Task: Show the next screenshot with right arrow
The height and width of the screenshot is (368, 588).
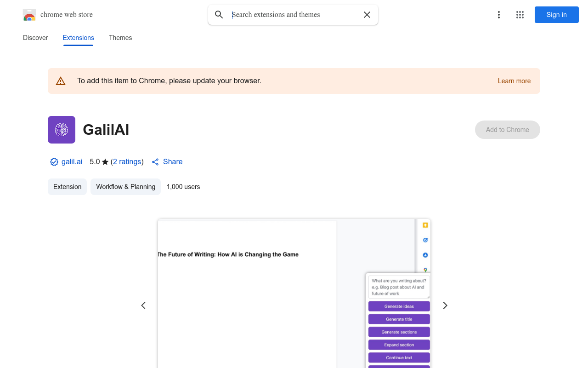Action: coord(445,305)
